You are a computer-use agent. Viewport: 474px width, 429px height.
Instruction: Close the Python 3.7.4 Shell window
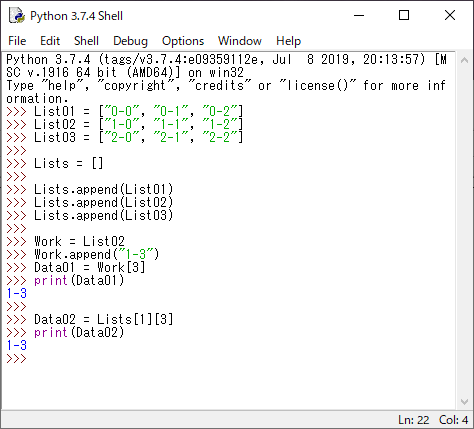tap(450, 15)
